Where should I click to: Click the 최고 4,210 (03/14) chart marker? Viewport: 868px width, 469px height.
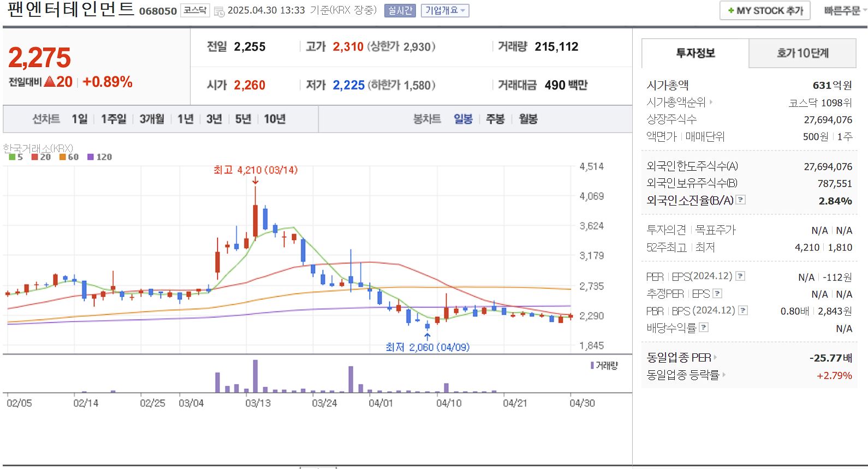click(x=255, y=170)
